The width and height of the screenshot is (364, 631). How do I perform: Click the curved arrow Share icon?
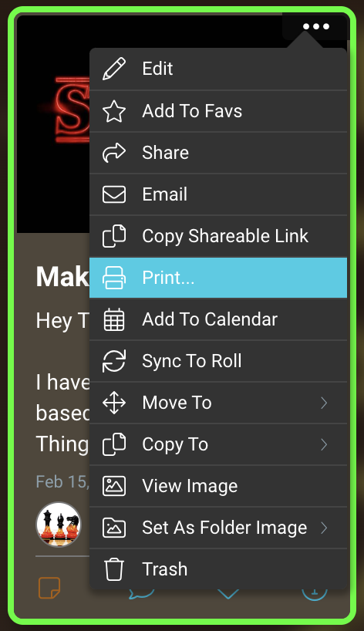[114, 153]
